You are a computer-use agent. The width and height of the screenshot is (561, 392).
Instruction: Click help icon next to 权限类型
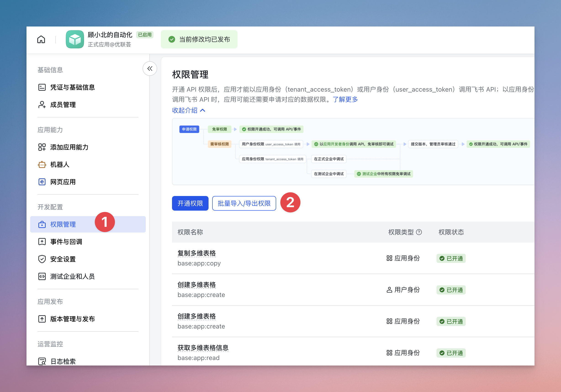tap(419, 232)
